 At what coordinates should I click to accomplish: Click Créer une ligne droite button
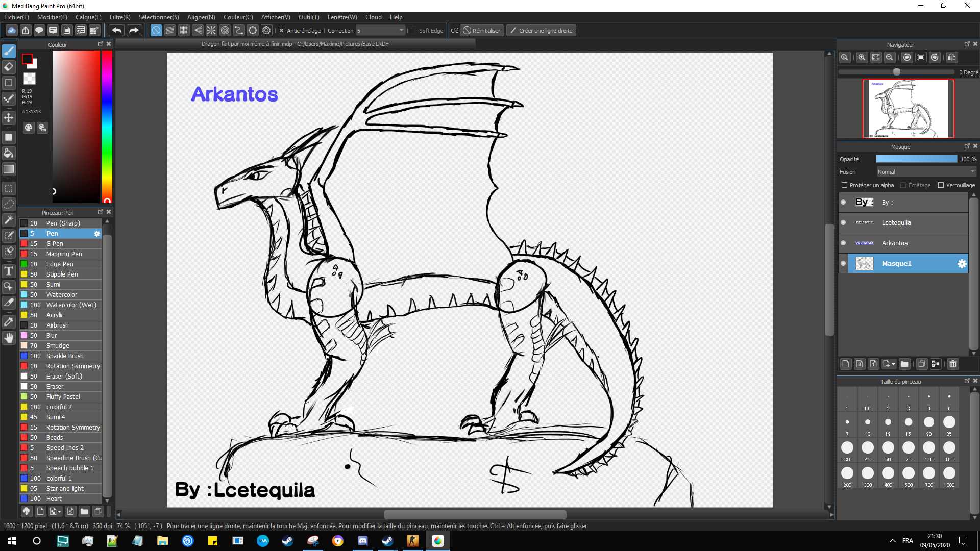click(x=541, y=31)
